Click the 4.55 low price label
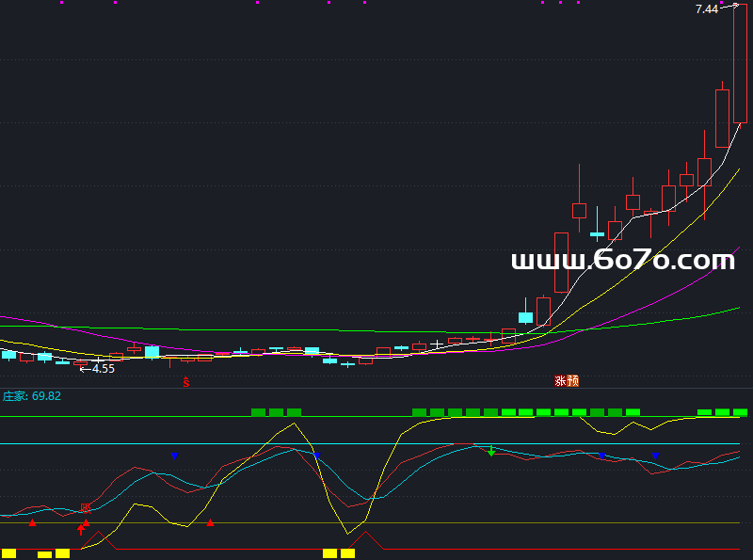The height and width of the screenshot is (560, 753). [x=103, y=369]
